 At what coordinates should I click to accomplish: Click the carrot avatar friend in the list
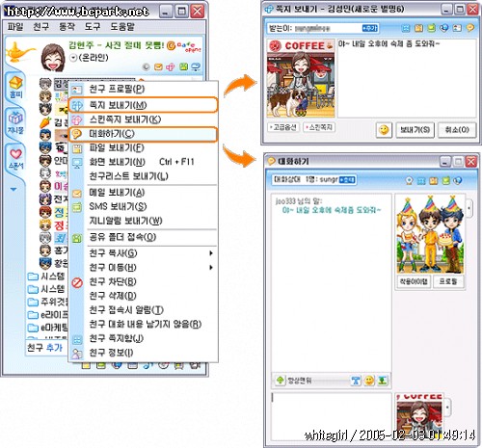[x=45, y=122]
